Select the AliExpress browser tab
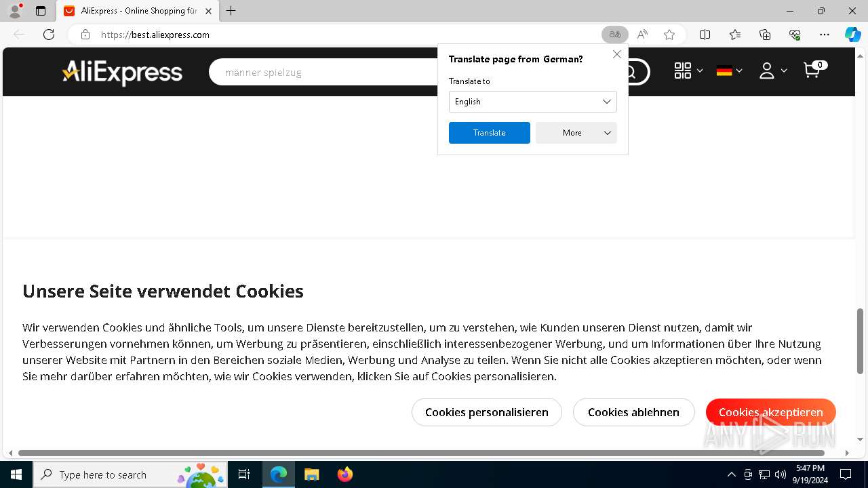This screenshot has width=868, height=488. coord(137,11)
